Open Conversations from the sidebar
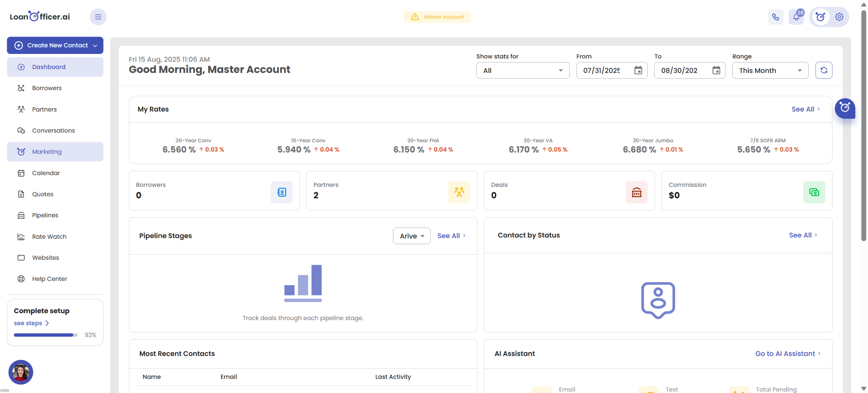This screenshot has width=868, height=393. 53,131
